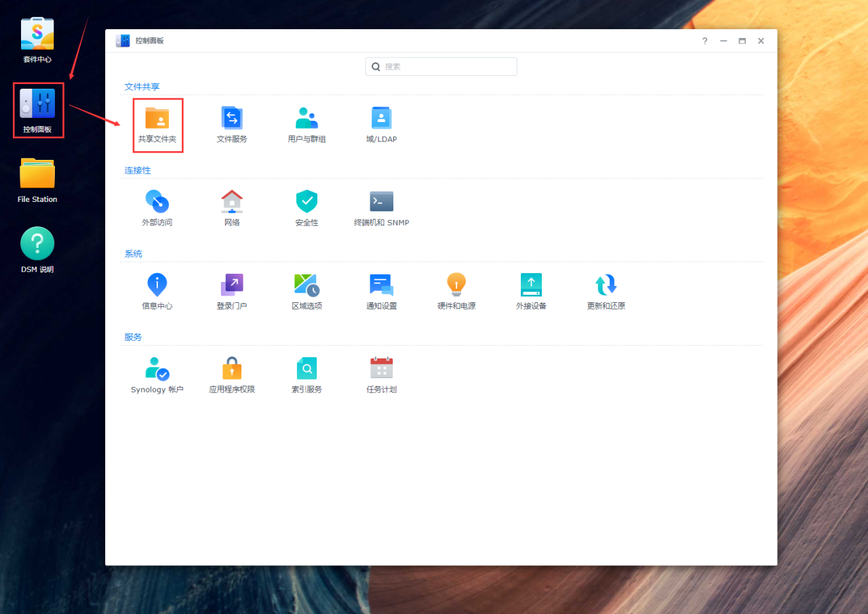Launch File Station from desktop
The image size is (868, 614).
point(37,175)
